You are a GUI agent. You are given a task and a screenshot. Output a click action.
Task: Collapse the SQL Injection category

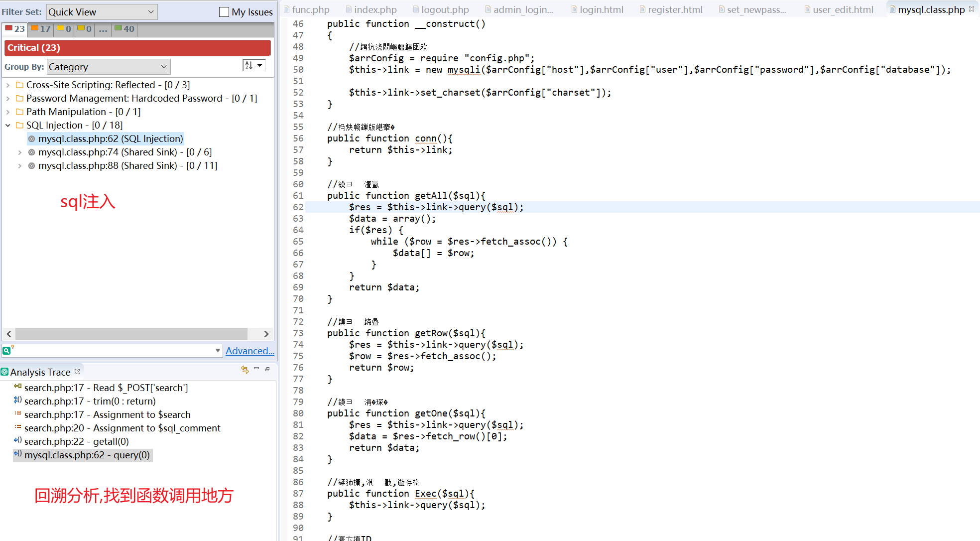click(x=8, y=126)
